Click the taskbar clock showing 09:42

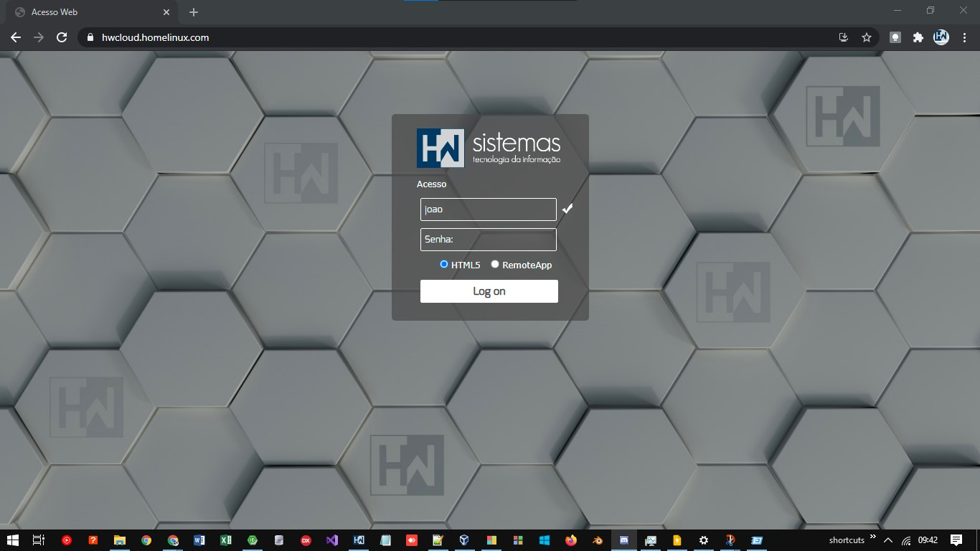click(x=928, y=540)
